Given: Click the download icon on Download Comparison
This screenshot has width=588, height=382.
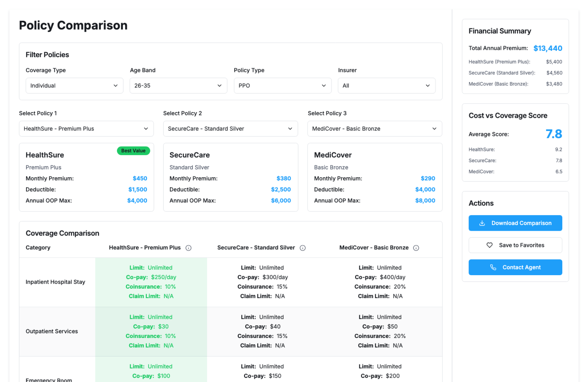Looking at the screenshot, I should (482, 223).
